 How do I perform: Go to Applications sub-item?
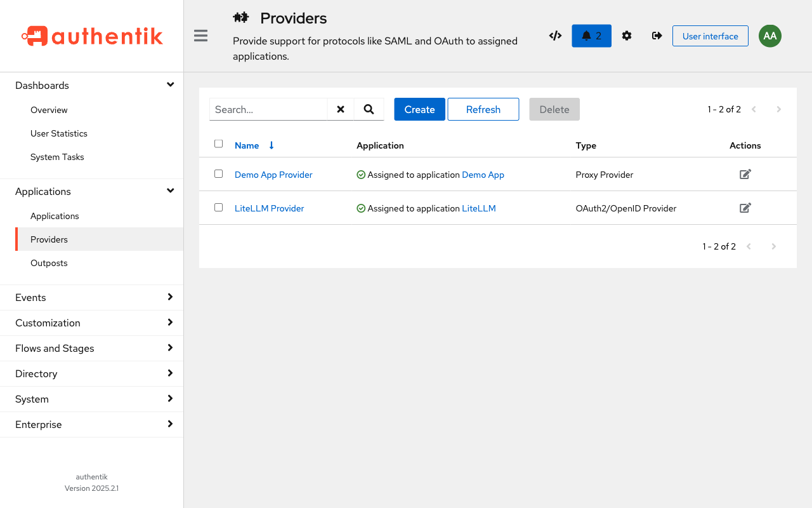click(x=55, y=216)
